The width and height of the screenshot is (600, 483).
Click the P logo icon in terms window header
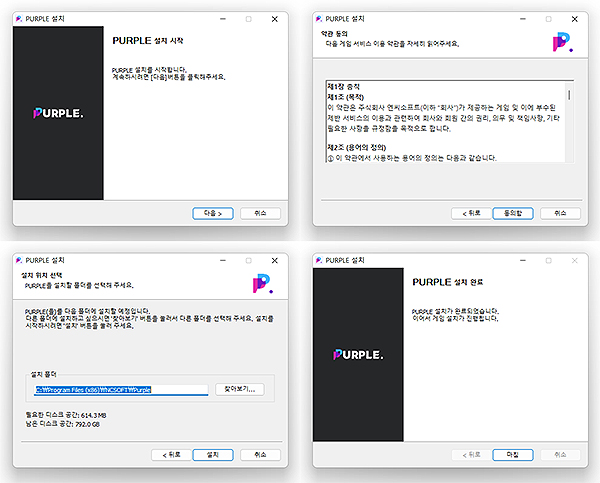(562, 42)
